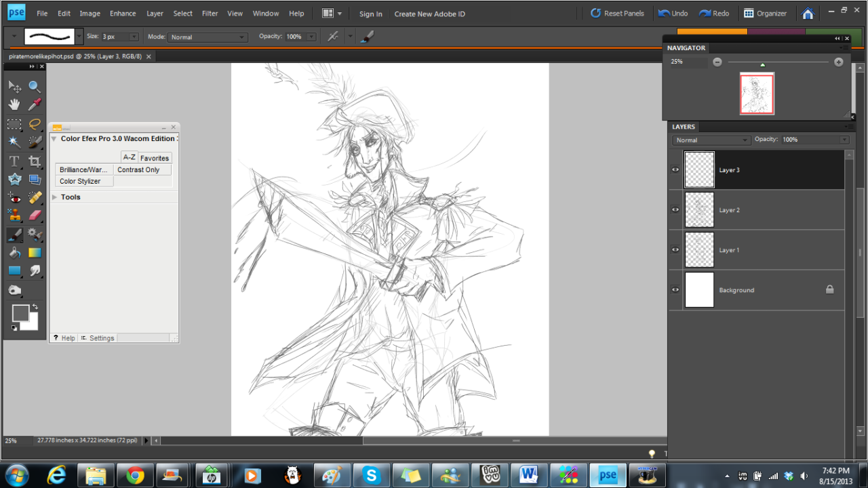Select the Rectangle shape tool
Image resolution: width=868 pixels, height=488 pixels.
[14, 271]
